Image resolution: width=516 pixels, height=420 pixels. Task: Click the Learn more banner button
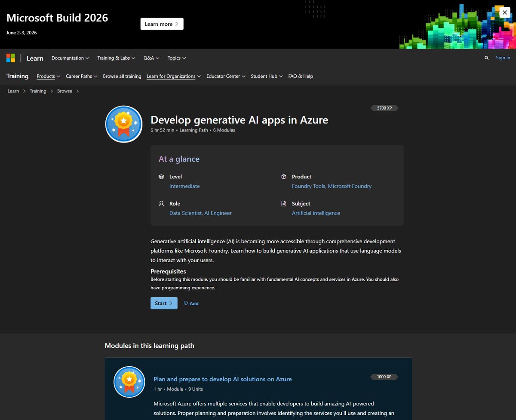(162, 24)
